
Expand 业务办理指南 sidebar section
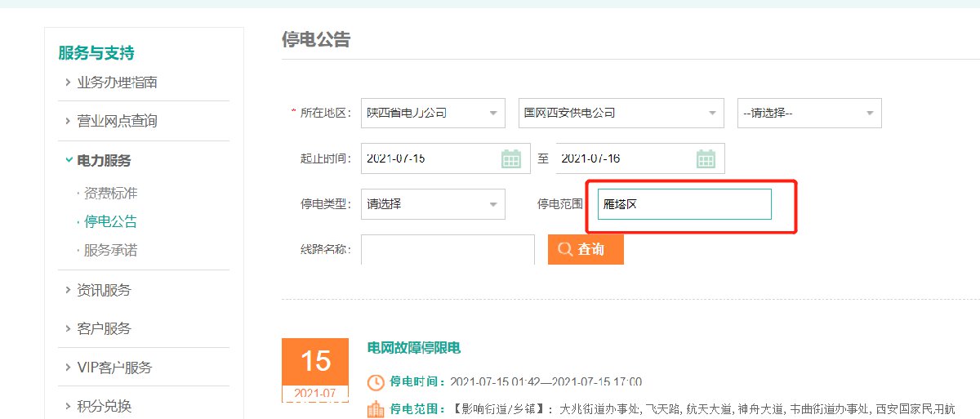tap(117, 82)
